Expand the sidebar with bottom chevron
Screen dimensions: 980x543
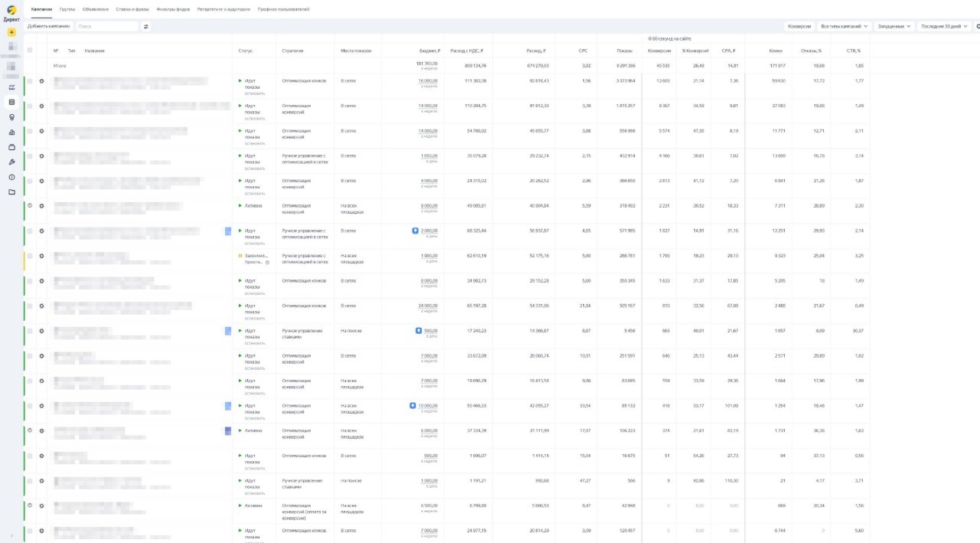coord(11,535)
